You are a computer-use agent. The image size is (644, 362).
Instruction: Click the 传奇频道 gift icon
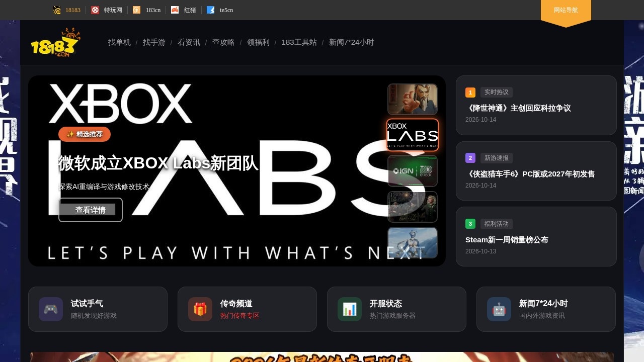200,309
